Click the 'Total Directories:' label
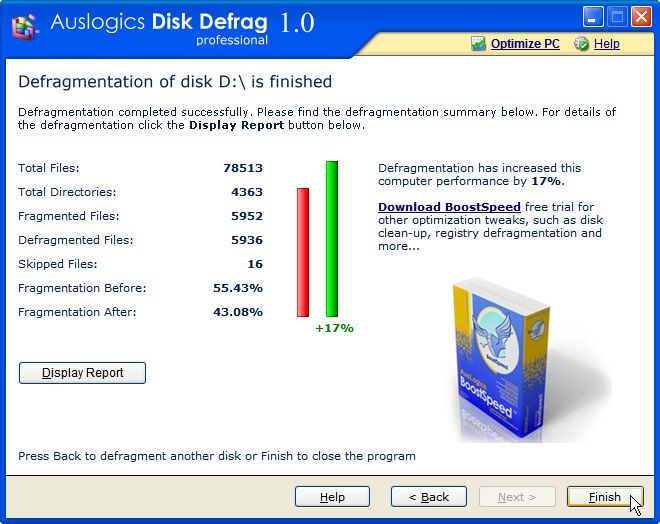Viewport: 660px width, 524px height. (67, 192)
